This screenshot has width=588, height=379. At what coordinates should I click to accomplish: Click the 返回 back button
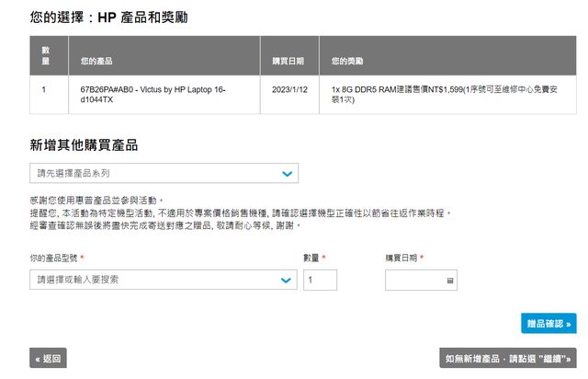[48, 359]
